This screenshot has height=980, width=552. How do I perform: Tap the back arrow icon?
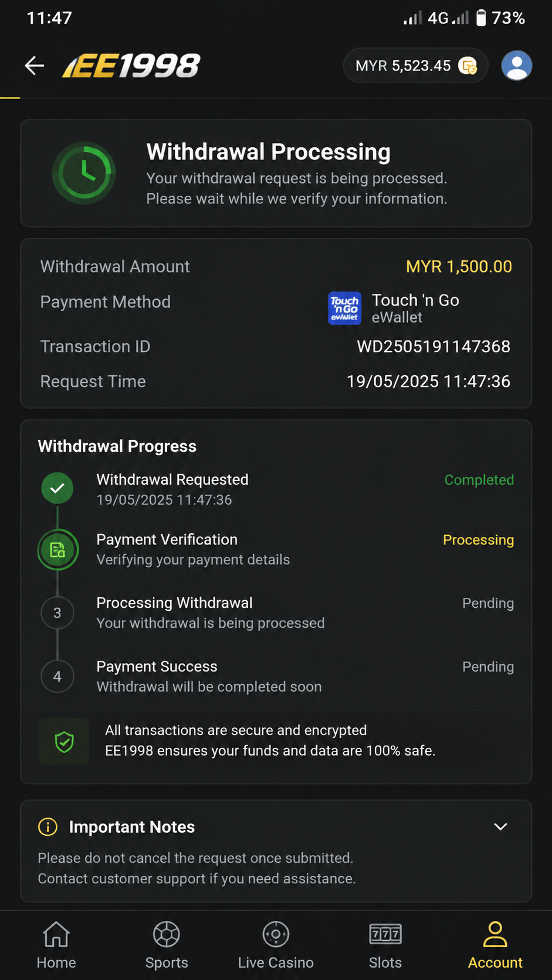tap(35, 66)
